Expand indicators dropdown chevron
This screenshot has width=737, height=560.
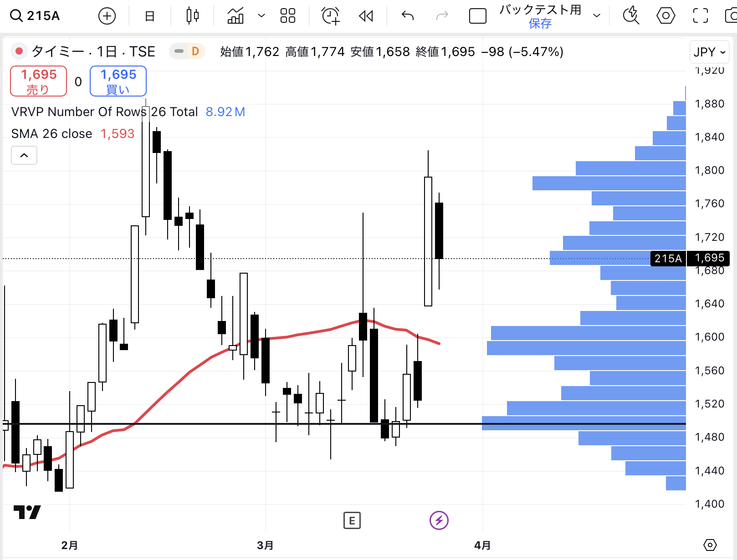click(261, 16)
